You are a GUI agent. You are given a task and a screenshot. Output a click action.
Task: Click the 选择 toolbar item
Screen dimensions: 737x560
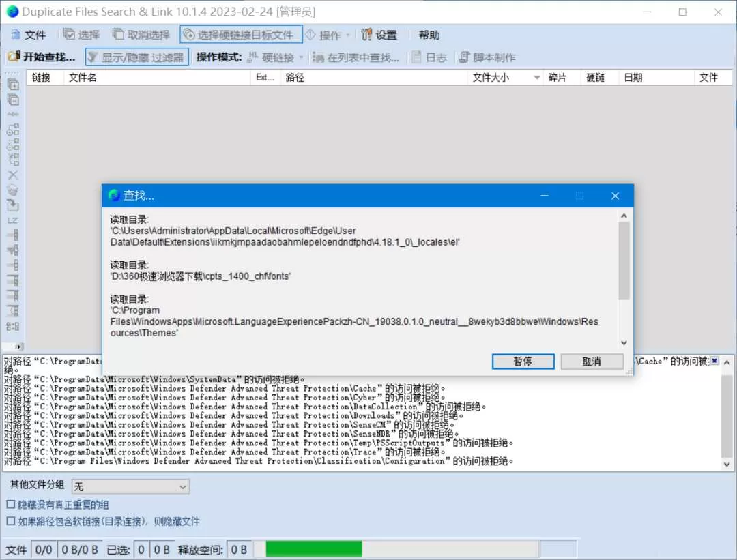(82, 35)
